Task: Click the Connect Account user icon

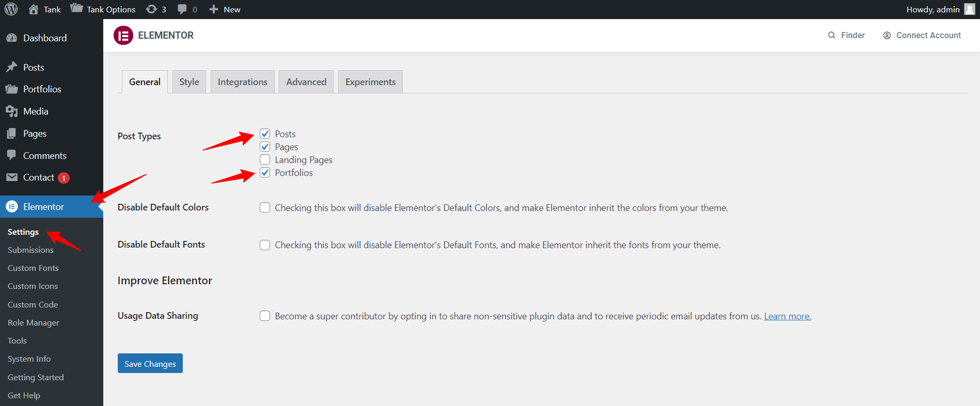Action: point(887,35)
